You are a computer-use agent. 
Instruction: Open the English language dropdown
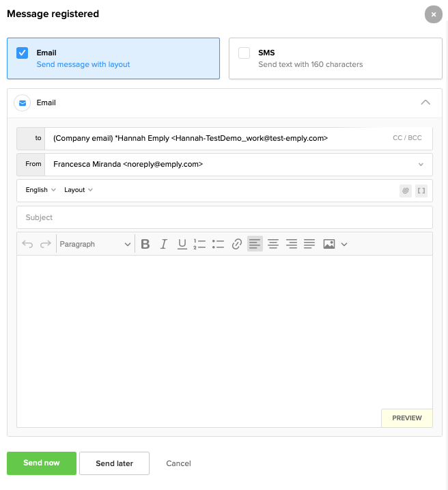coord(40,190)
